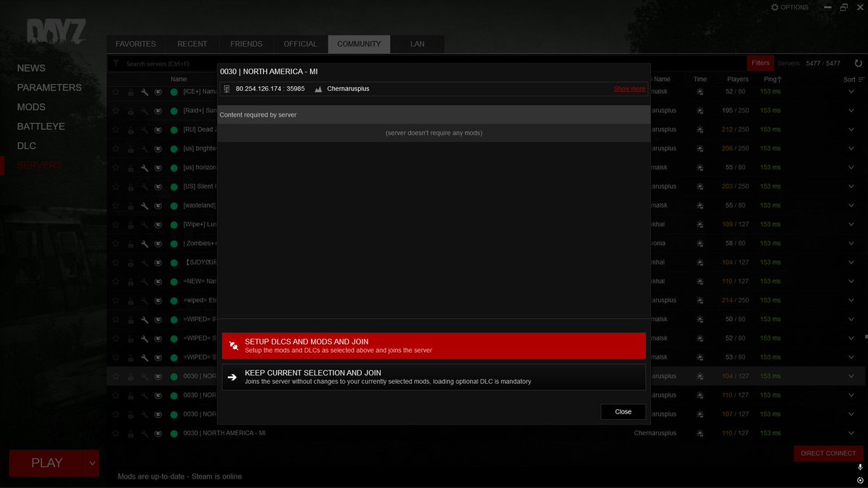Expand the server row showing 214 / 250 players
The width and height of the screenshot is (868, 488).
click(x=851, y=300)
